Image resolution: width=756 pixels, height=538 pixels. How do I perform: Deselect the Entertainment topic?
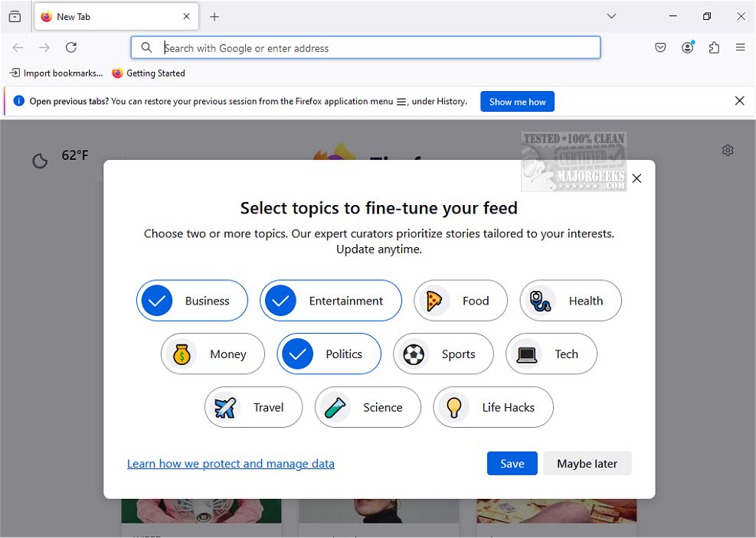tap(331, 301)
